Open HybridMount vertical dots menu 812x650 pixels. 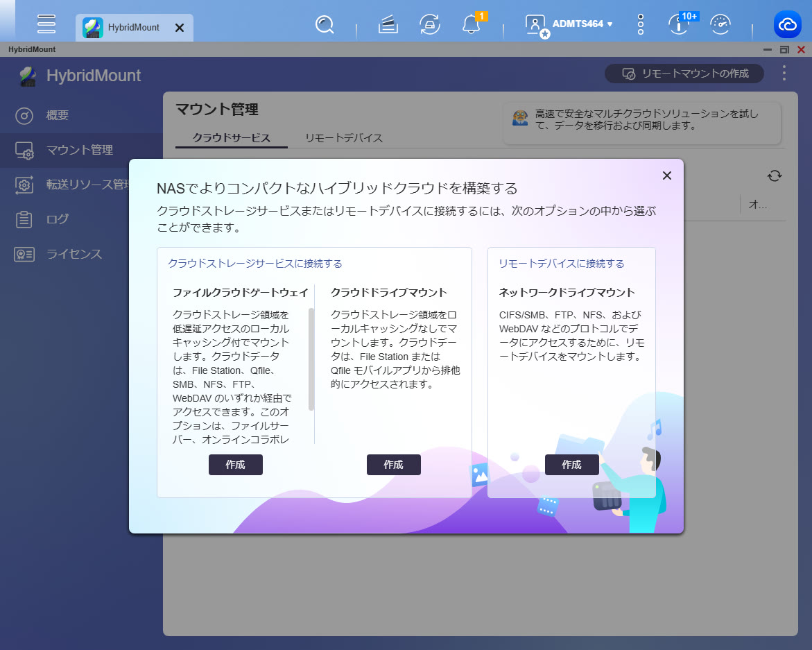tap(784, 74)
